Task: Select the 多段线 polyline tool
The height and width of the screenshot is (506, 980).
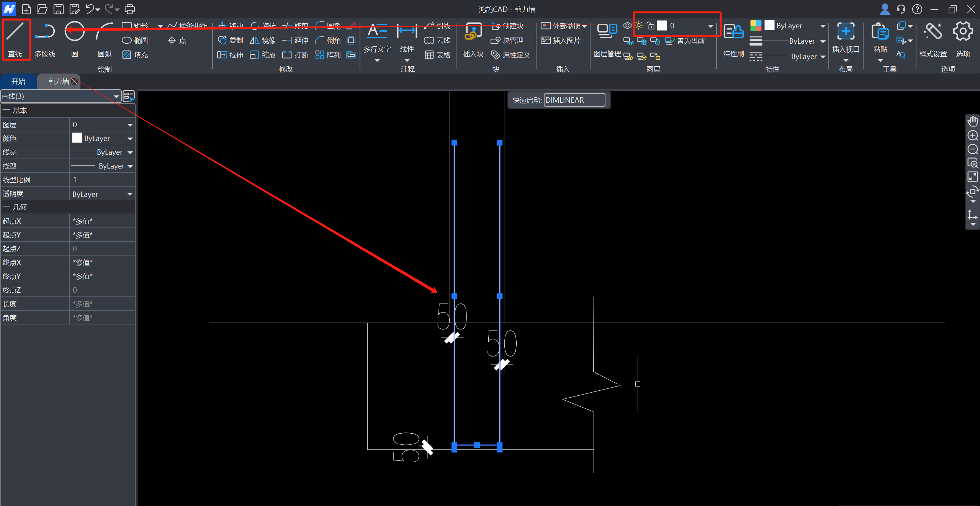Action: [x=45, y=39]
